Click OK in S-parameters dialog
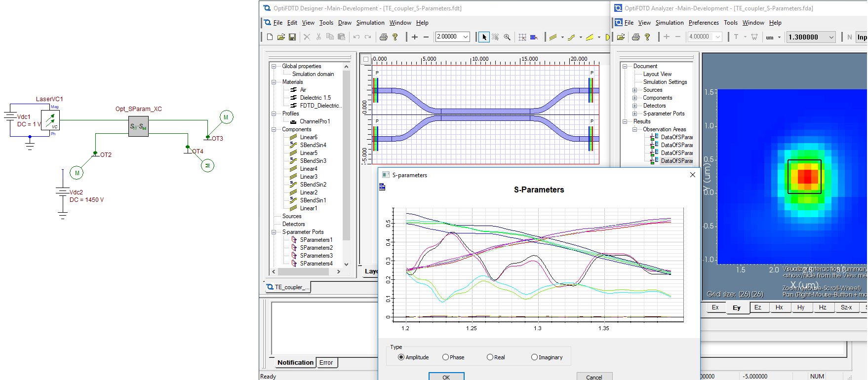This screenshot has width=868, height=380. click(446, 377)
